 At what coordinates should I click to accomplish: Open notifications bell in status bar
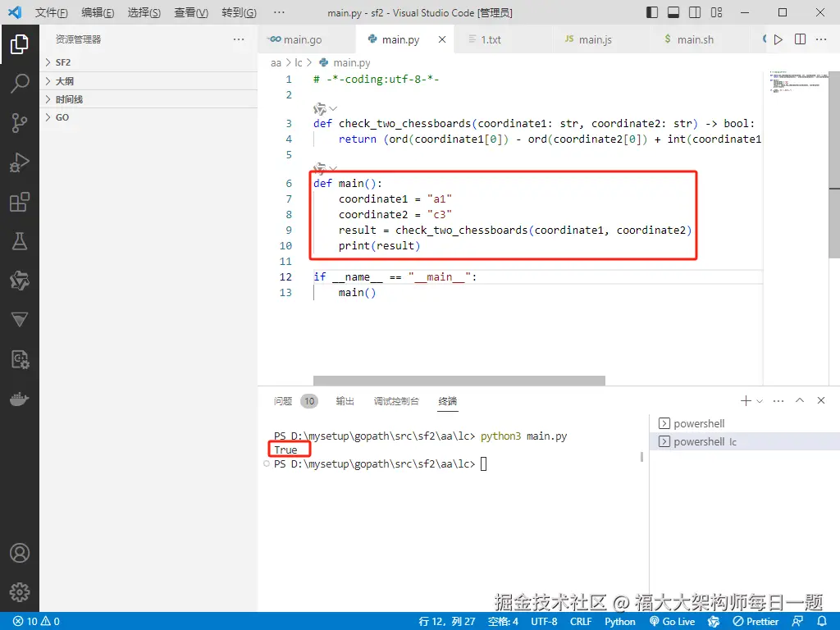(x=822, y=622)
